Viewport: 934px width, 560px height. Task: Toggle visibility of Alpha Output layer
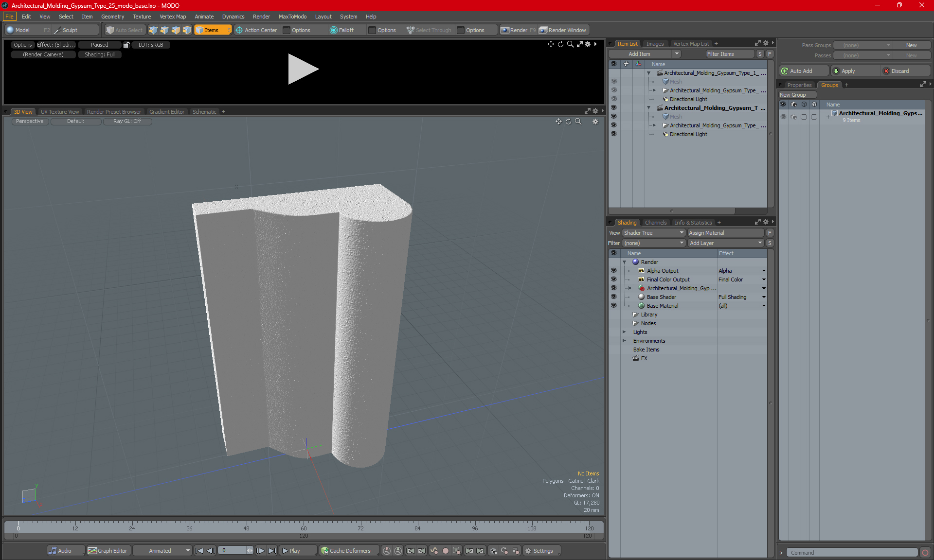(x=613, y=271)
